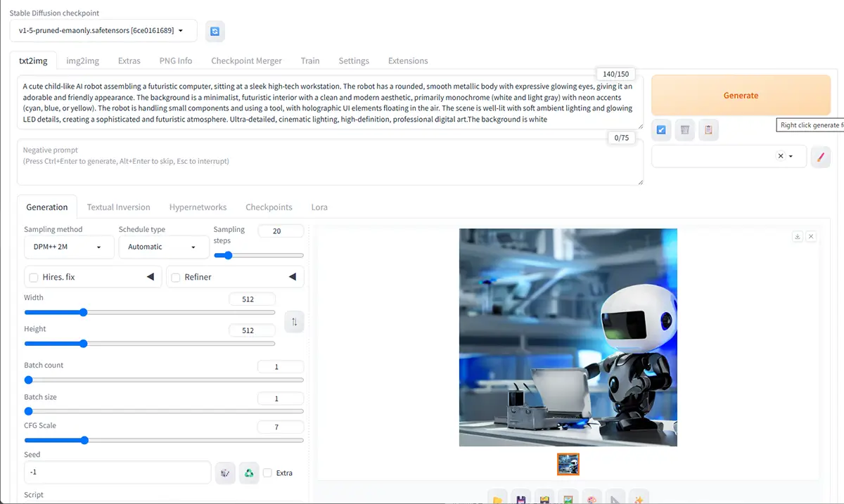Open the Settings tab
Screen dimensions: 844x504
tap(354, 60)
